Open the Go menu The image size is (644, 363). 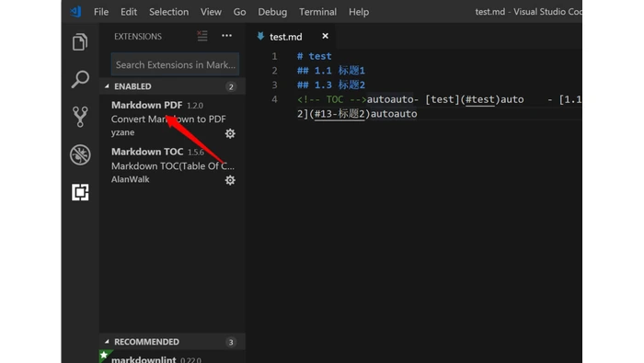pos(239,12)
